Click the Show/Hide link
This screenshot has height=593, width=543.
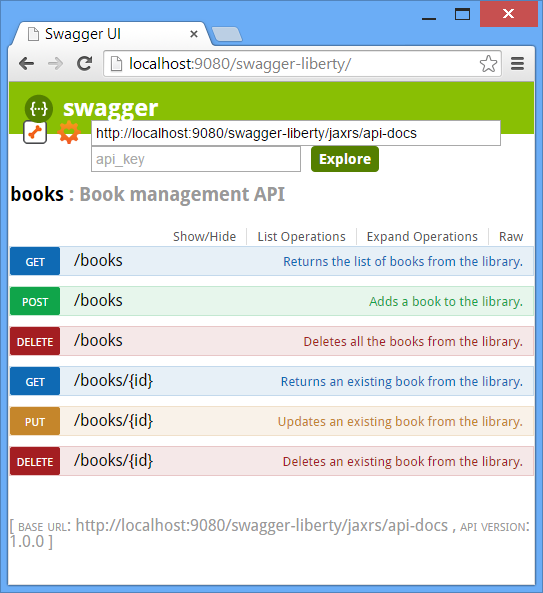205,237
